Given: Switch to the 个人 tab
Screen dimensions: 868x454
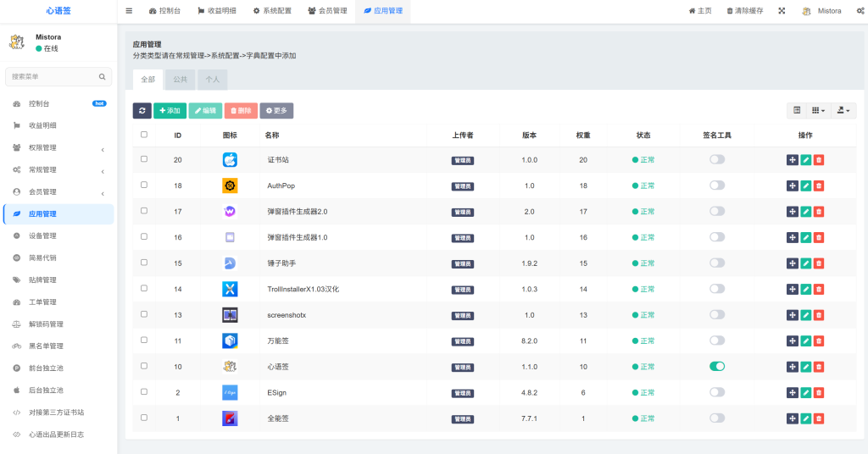Looking at the screenshot, I should tap(212, 80).
